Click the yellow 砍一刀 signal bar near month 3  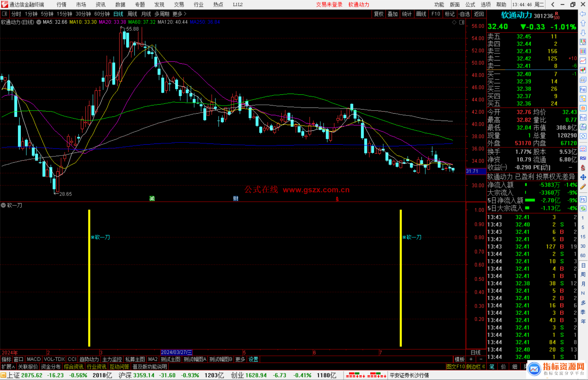(x=89, y=278)
